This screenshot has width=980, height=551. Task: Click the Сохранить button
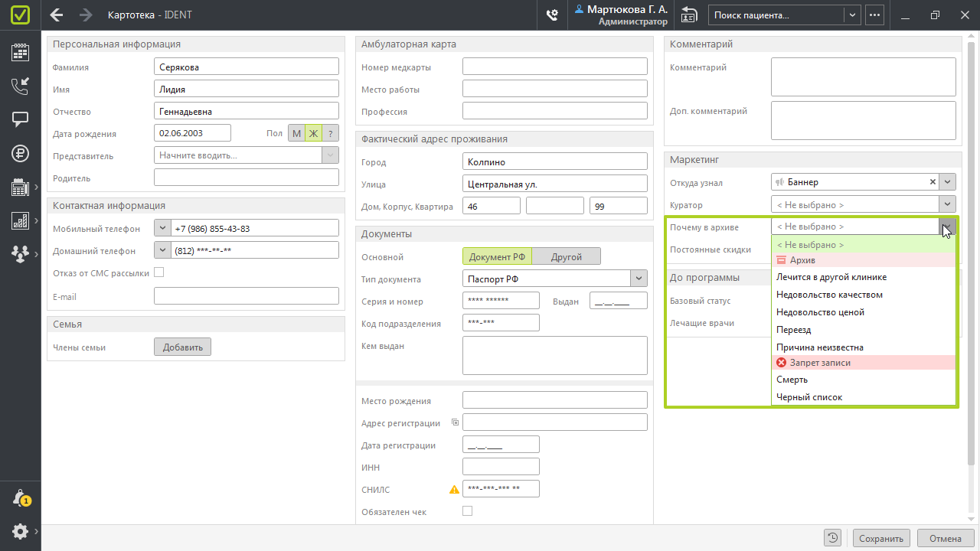881,538
